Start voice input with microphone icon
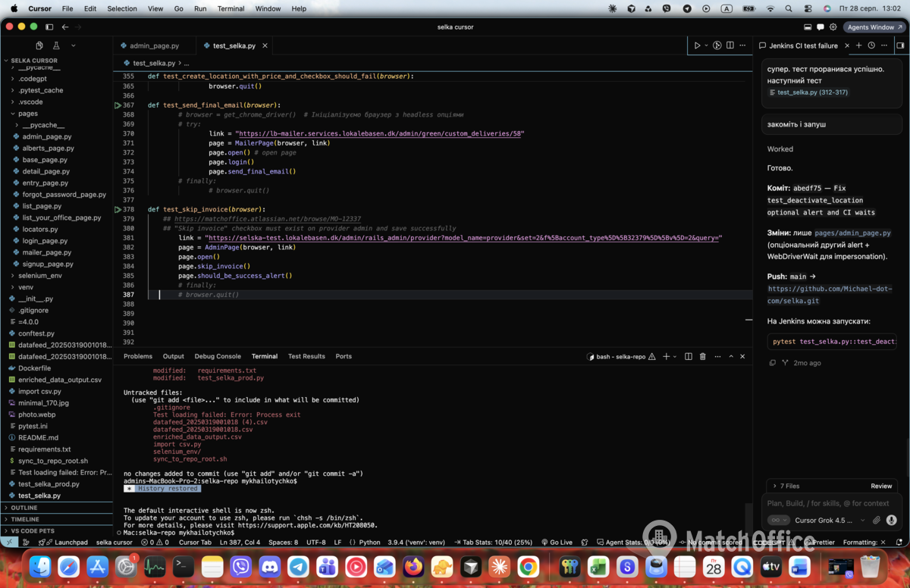910x588 pixels. [891, 521]
